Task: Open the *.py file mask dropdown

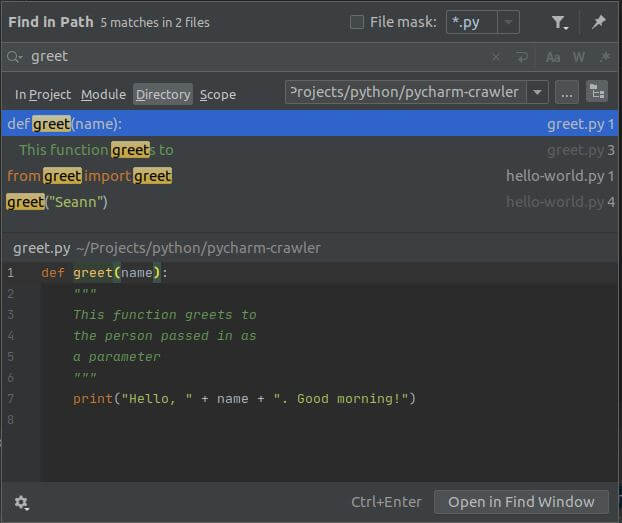Action: pos(509,22)
